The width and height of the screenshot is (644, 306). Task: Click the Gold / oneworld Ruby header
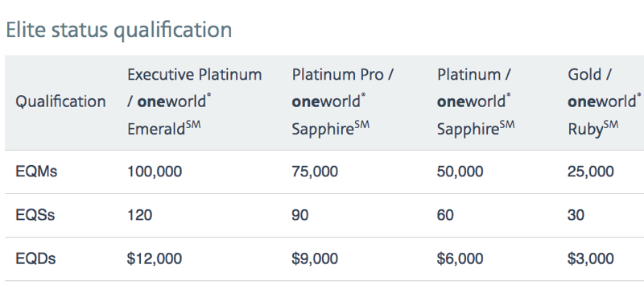tap(605, 101)
